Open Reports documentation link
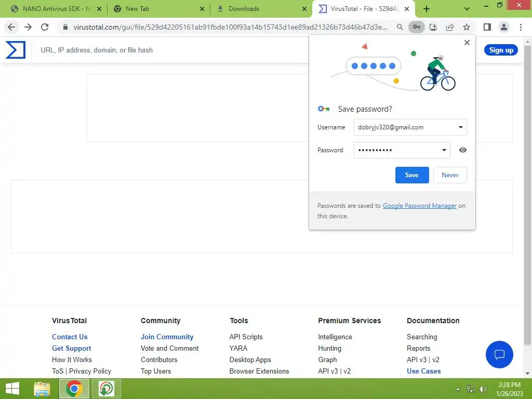The height and width of the screenshot is (399, 532). (418, 349)
